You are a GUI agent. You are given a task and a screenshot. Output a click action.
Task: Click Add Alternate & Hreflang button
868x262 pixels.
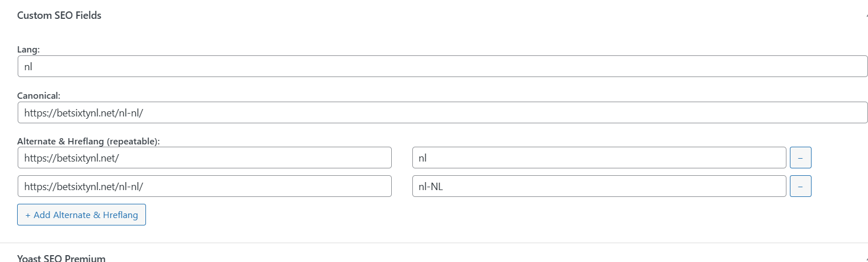(x=82, y=215)
